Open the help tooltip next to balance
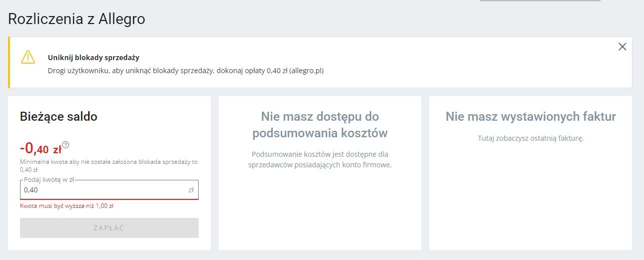This screenshot has height=260, width=644. pyautogui.click(x=66, y=145)
